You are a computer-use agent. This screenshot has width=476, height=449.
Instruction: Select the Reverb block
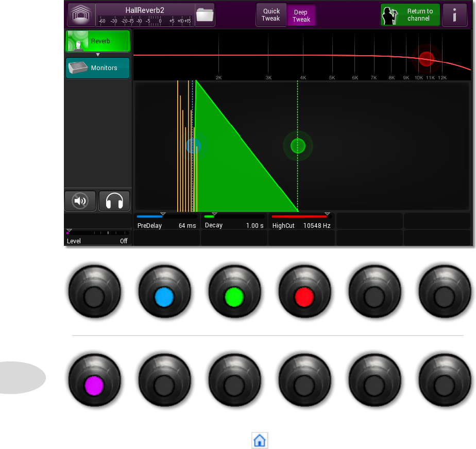[98, 41]
